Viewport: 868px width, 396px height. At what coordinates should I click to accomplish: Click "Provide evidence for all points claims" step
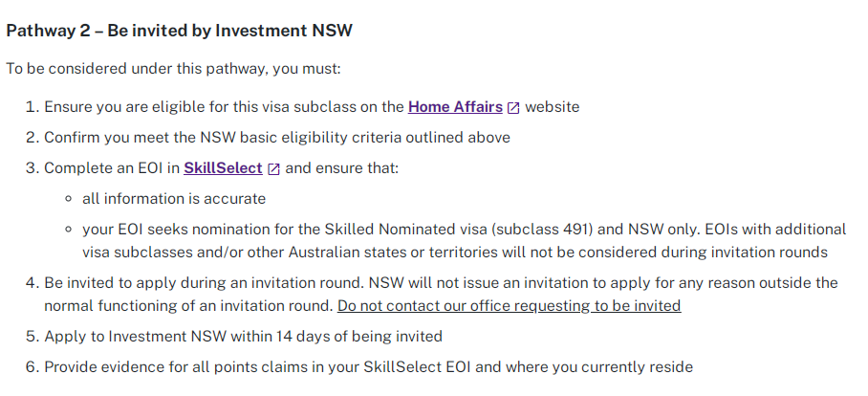pos(191,367)
